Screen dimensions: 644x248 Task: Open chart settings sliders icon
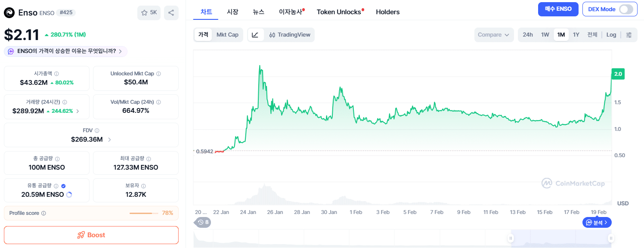point(629,35)
